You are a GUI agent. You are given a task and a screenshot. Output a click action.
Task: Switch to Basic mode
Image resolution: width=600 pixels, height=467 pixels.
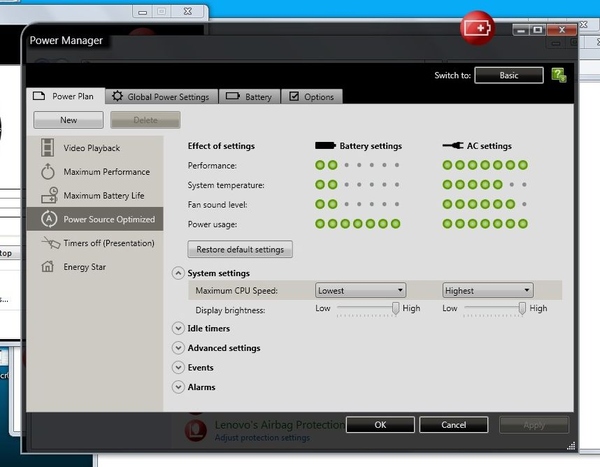coord(509,75)
